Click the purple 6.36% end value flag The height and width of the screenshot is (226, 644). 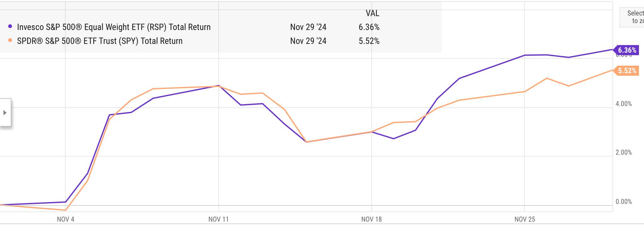pos(626,50)
